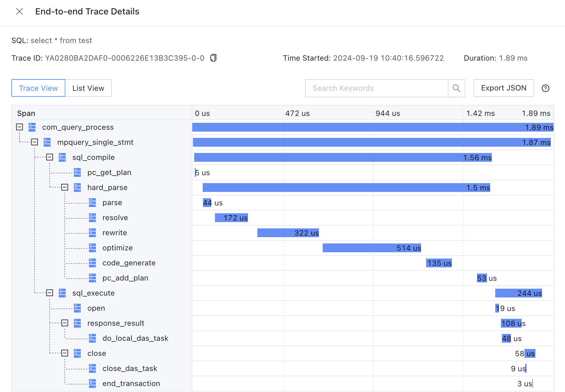The image size is (565, 392).
Task: Focus the Search Keywords input field
Action: click(376, 88)
